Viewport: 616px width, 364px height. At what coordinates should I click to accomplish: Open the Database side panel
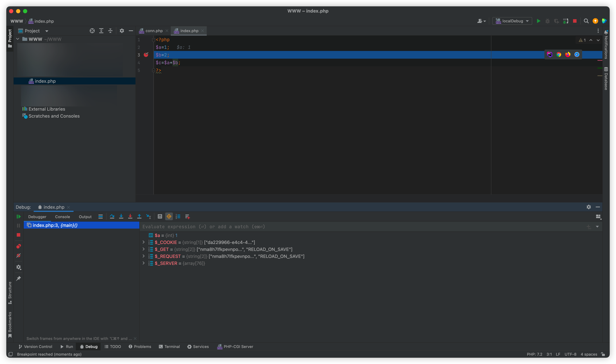(606, 79)
